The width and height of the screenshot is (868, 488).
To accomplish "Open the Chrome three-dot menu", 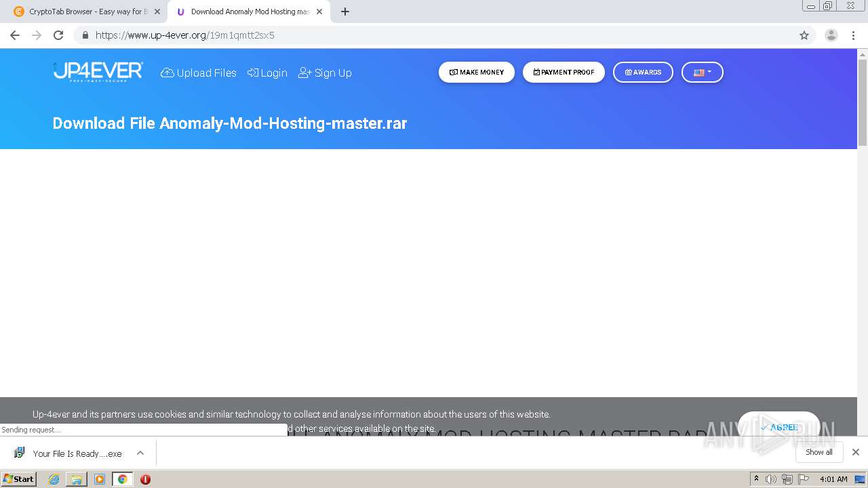I will point(853,35).
